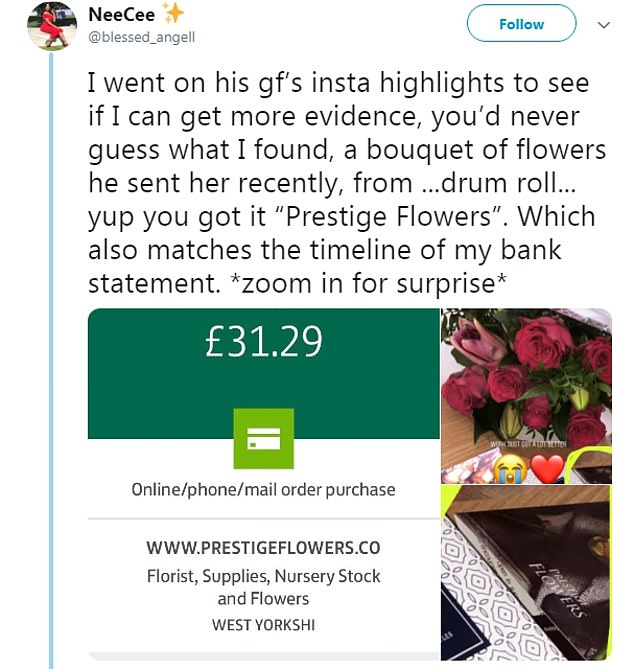
Task: Click the WWW.PRESTIGEFLOWERS.CO merchant text
Action: pyautogui.click(x=263, y=548)
